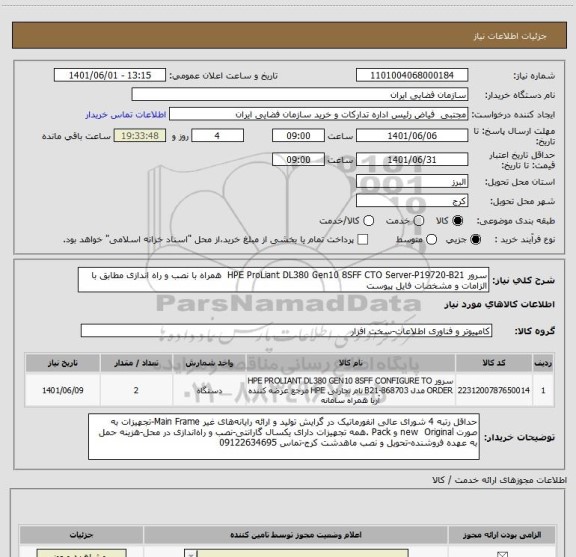Viewport: 576px width, 557px height.
Task: Click the need date cell 1401/06/09
Action: (62, 390)
